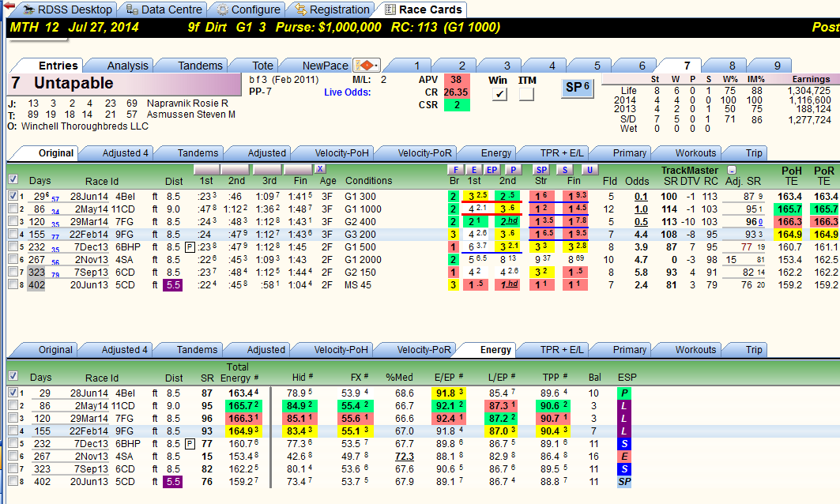The width and height of the screenshot is (840, 504).
Task: Click the X clear button next to Fin
Action: tap(320, 169)
